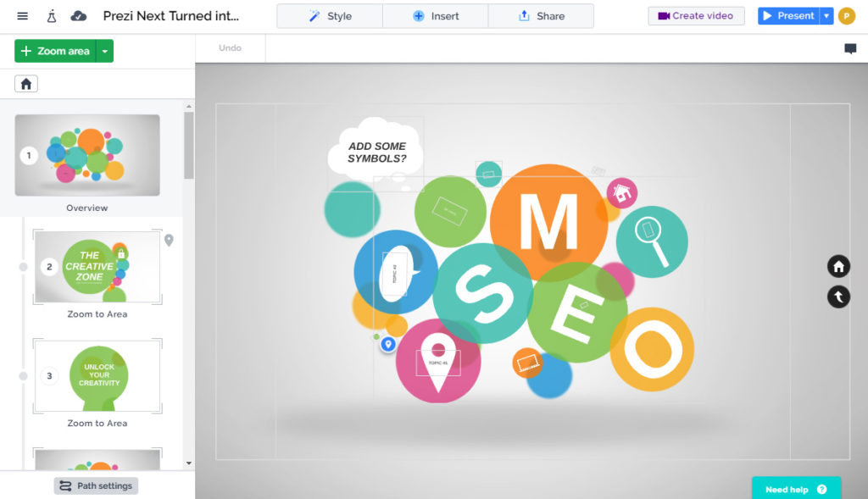Viewport: 868px width, 499px height.
Task: Select the Overview slide thumbnail
Action: 87,155
